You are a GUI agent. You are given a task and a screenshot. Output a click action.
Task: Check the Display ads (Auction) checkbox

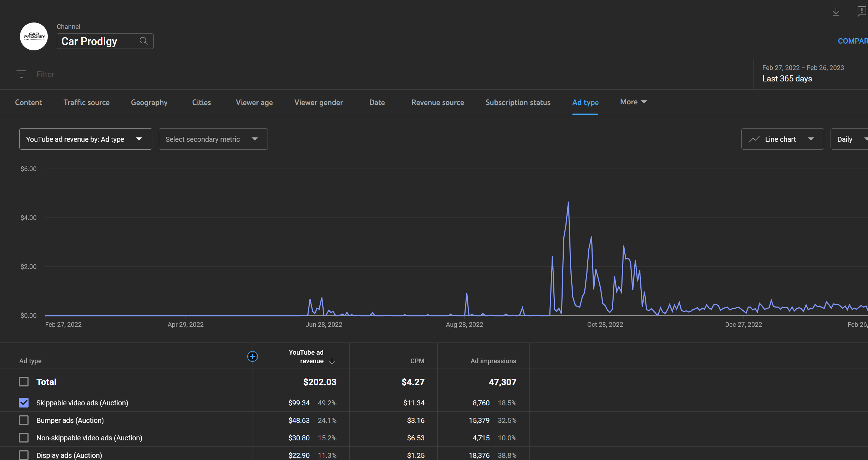24,455
